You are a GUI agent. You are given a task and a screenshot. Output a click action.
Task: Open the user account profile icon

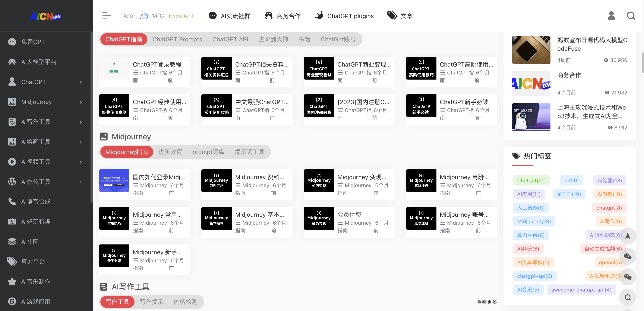612,16
